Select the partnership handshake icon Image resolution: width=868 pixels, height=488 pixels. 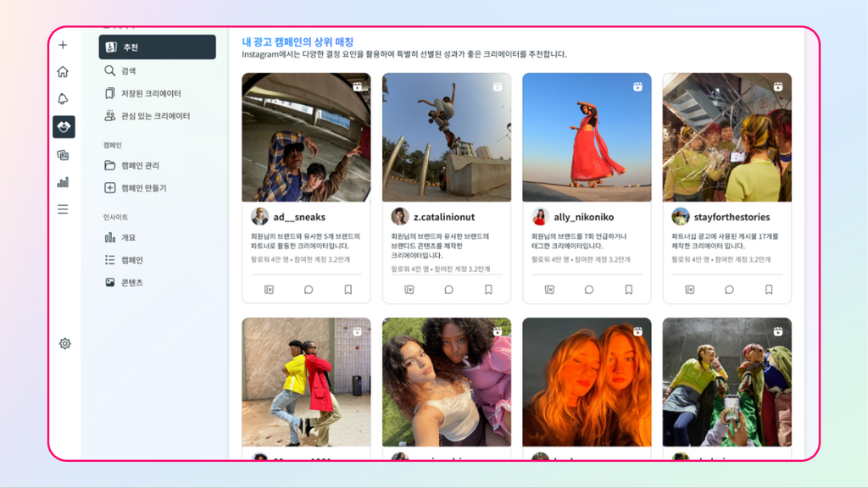tap(64, 127)
